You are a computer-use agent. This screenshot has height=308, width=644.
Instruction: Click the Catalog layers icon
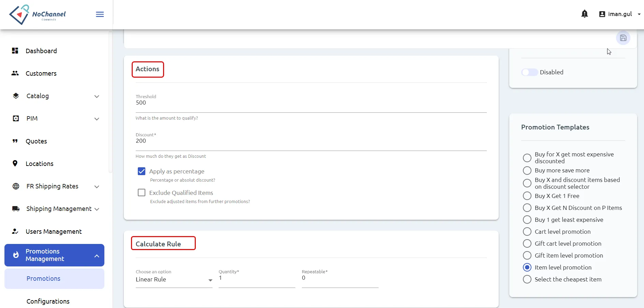point(16,96)
